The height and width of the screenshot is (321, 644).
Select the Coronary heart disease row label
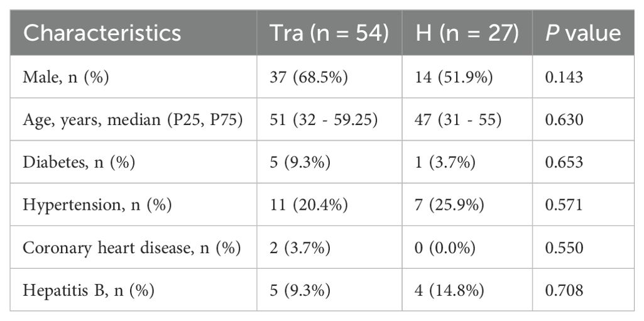(131, 248)
